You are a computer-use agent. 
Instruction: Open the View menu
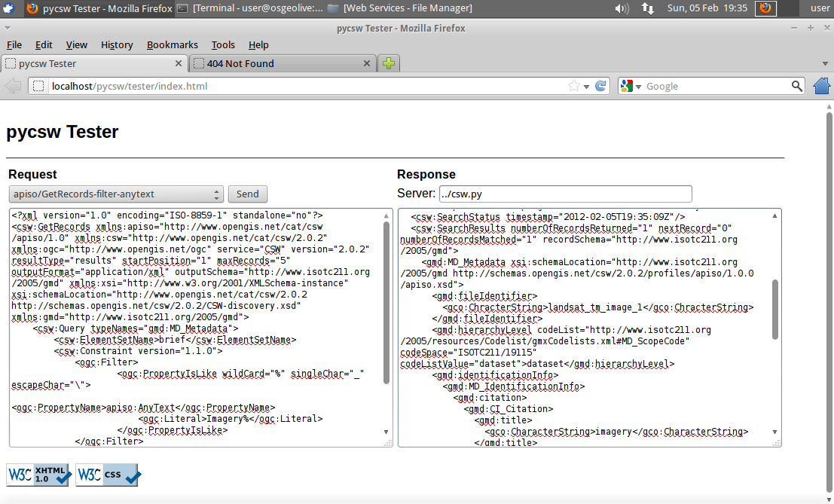pos(77,44)
